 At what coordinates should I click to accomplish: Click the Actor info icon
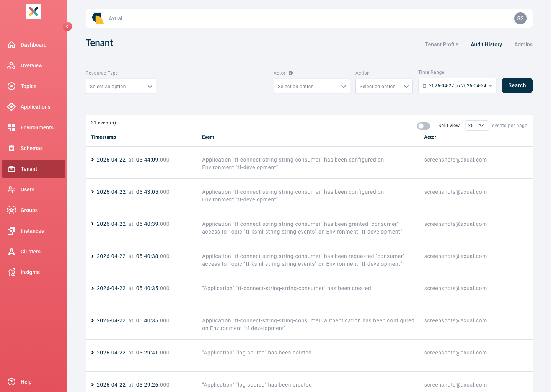[x=291, y=73]
